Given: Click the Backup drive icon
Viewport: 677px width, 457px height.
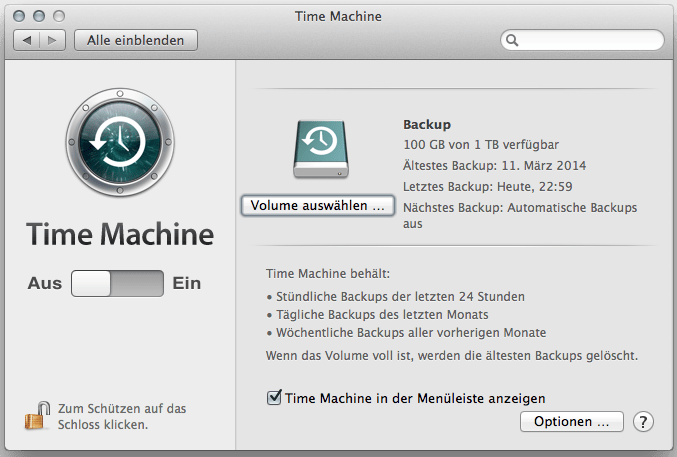Looking at the screenshot, I should pos(321,149).
